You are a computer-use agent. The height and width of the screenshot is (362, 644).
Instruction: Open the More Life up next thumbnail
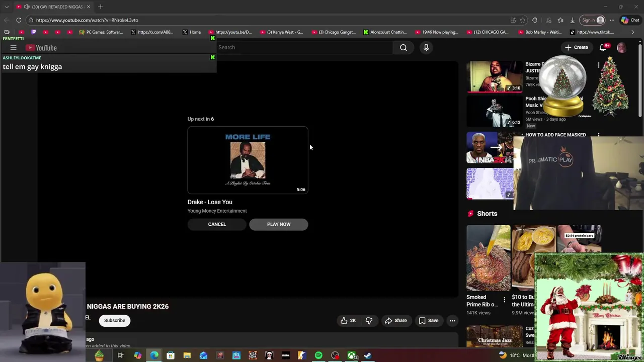[x=248, y=160]
